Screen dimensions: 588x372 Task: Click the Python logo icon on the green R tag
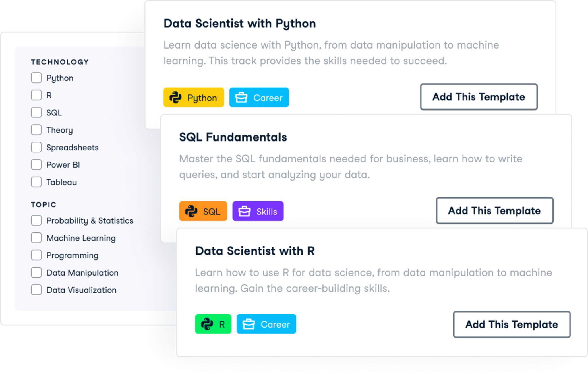208,324
